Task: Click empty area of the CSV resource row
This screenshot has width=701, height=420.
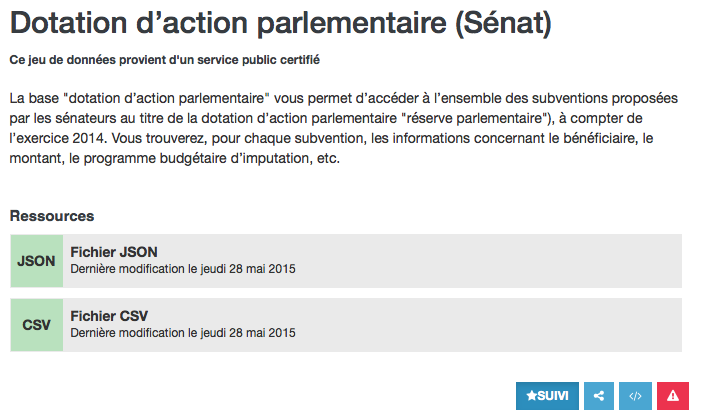Action: [500, 324]
